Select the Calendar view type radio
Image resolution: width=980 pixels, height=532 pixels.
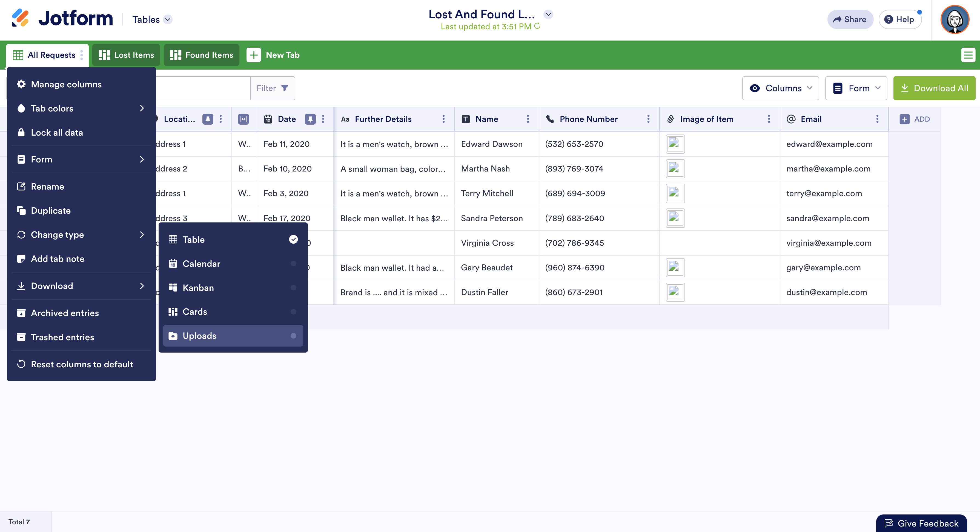click(293, 263)
